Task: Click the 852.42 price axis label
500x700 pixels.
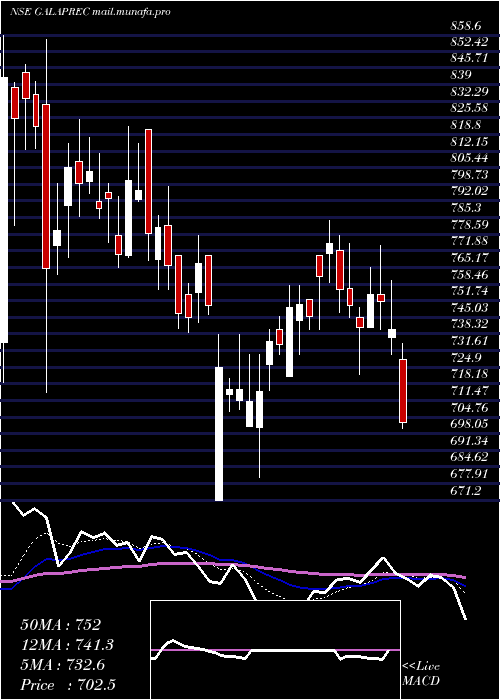Action: [x=470, y=43]
